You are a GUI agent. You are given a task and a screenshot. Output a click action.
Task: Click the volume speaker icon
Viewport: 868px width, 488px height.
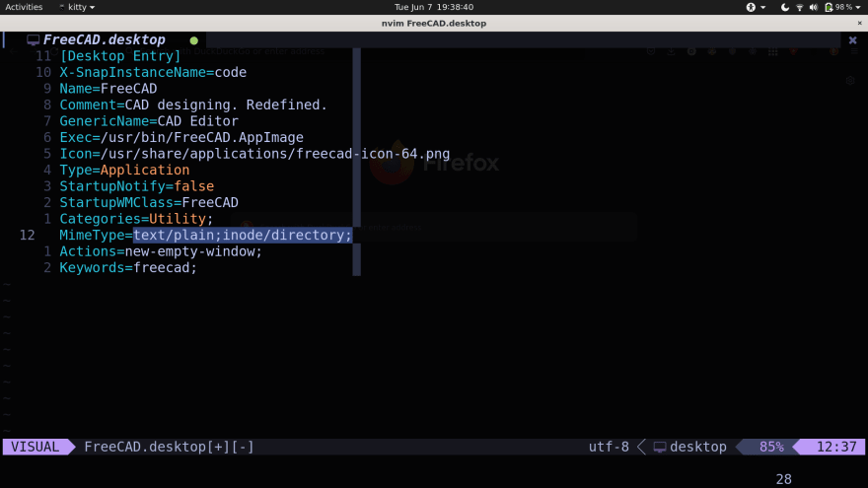[x=813, y=7]
